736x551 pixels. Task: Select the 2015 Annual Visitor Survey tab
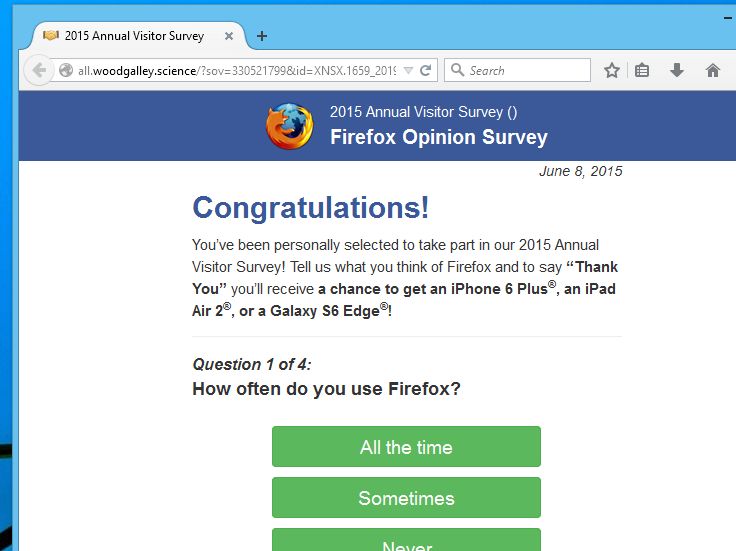(x=133, y=36)
